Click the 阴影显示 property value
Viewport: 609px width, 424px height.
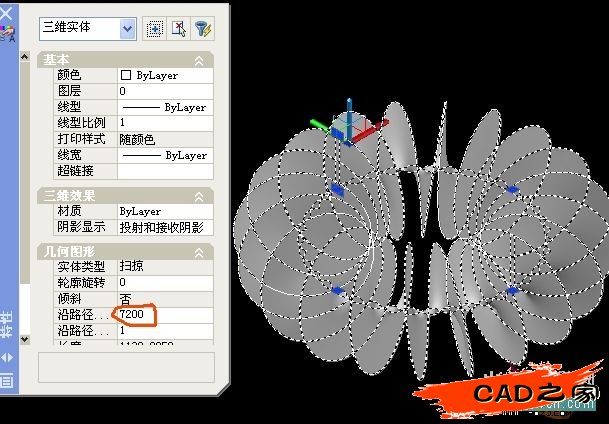coord(165,228)
